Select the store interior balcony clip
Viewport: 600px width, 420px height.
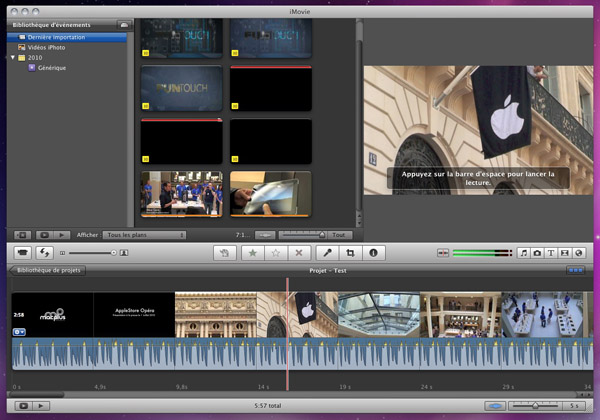click(x=461, y=315)
